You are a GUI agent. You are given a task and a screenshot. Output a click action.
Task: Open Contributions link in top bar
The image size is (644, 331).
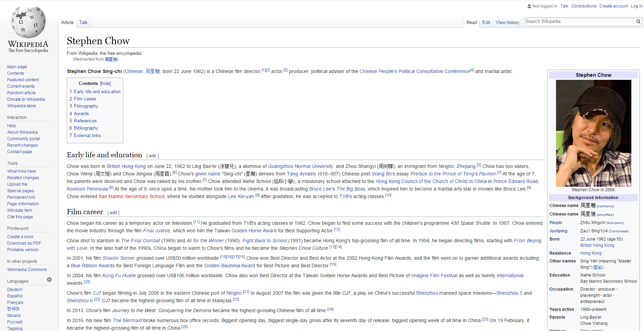click(584, 6)
